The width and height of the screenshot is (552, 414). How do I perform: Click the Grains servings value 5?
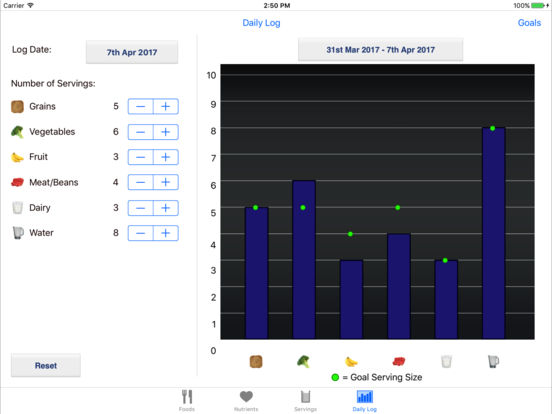(x=116, y=106)
